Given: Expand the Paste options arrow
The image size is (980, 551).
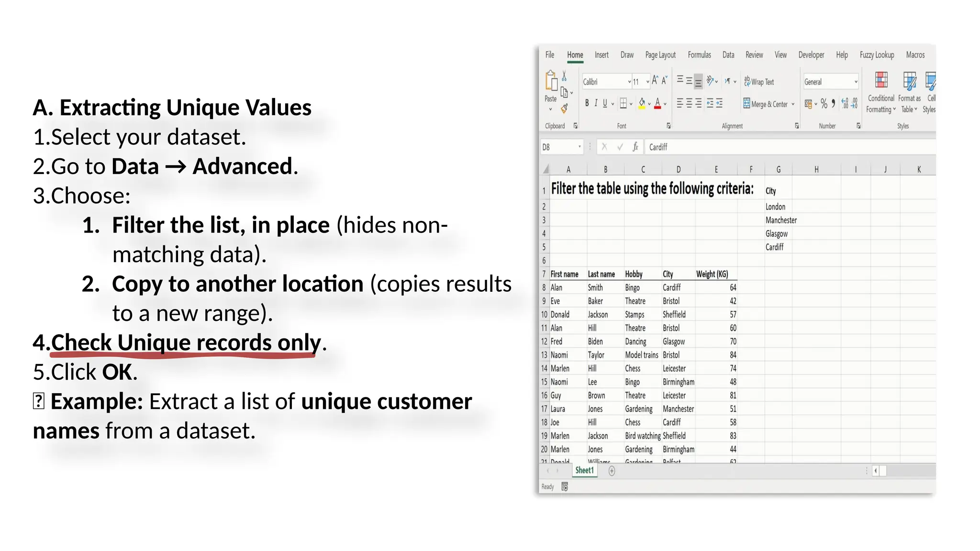Looking at the screenshot, I should coord(550,109).
